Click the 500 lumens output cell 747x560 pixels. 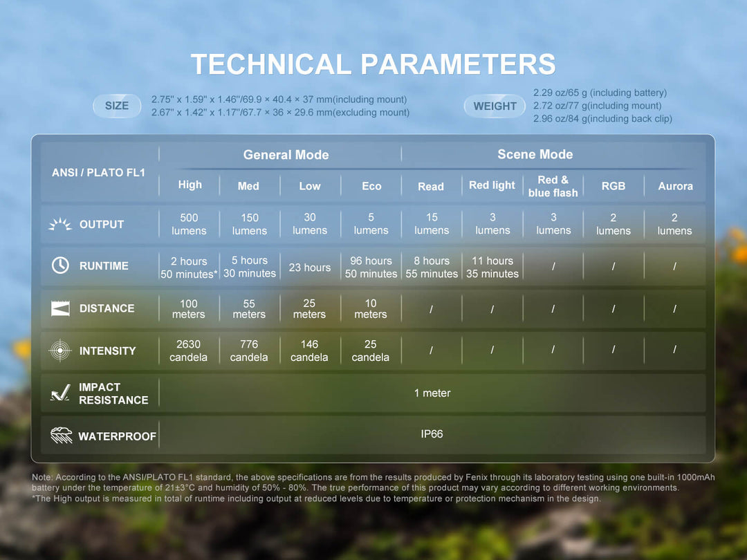click(189, 223)
